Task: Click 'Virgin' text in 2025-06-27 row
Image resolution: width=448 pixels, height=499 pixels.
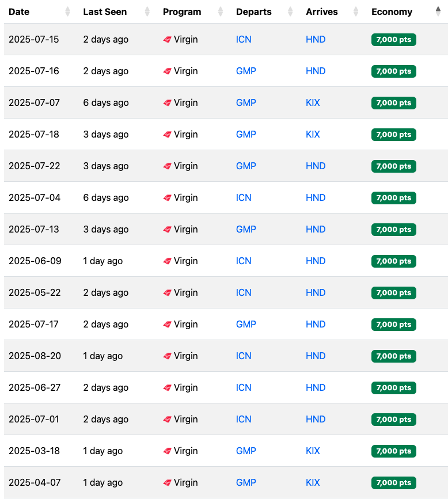Action: click(185, 388)
